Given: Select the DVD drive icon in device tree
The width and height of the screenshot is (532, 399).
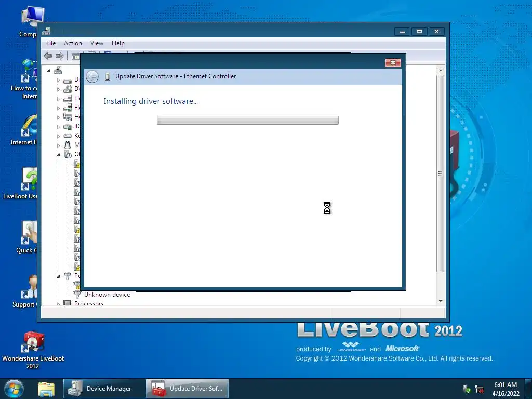Looking at the screenshot, I should pos(68,89).
